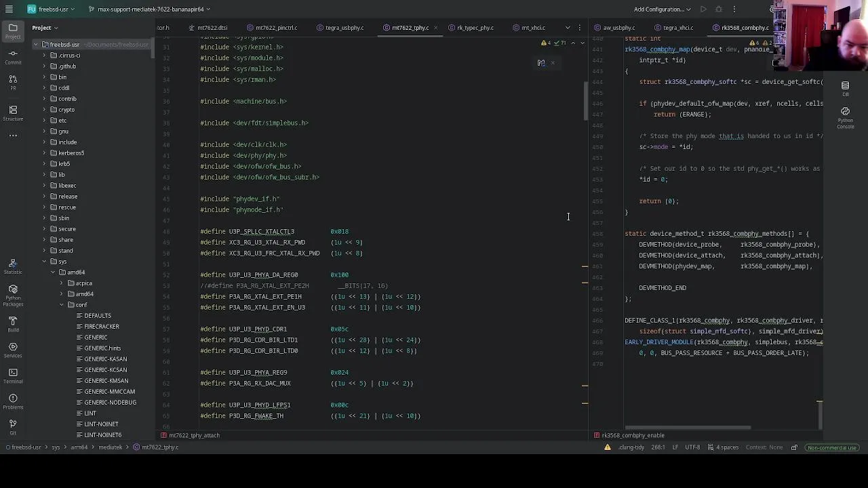868x488 pixels.
Task: Switch to rk_typec_phy.c tab
Action: pos(471,28)
